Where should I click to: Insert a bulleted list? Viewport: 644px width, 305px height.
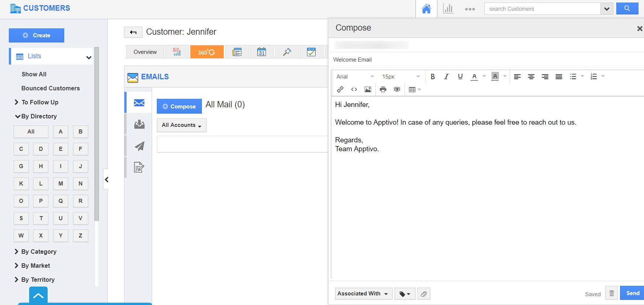pos(573,77)
